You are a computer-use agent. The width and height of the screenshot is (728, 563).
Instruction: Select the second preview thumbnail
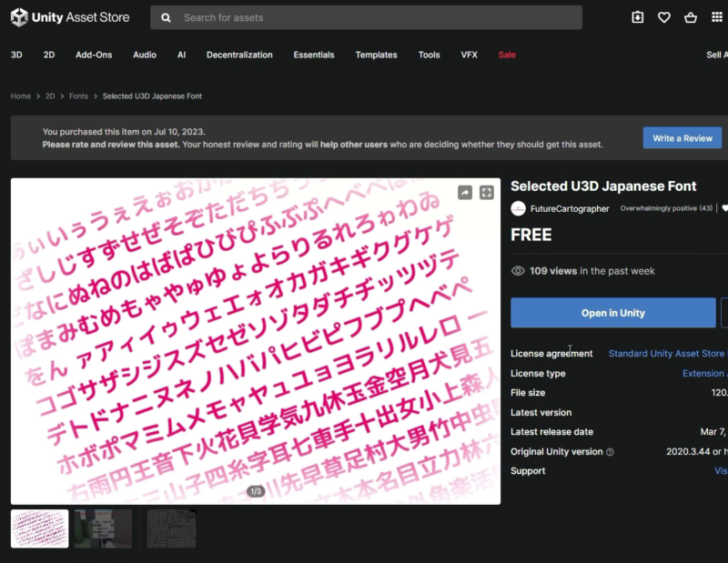[103, 528]
